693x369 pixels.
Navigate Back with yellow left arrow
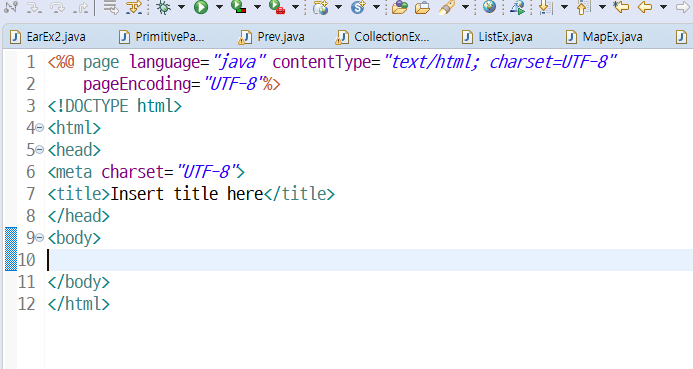(x=645, y=7)
